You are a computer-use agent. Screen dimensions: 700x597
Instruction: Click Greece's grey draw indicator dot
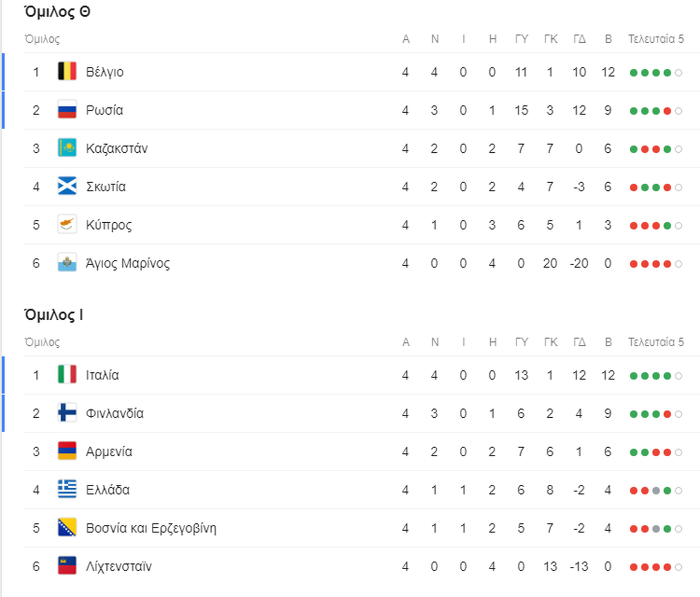pos(656,491)
